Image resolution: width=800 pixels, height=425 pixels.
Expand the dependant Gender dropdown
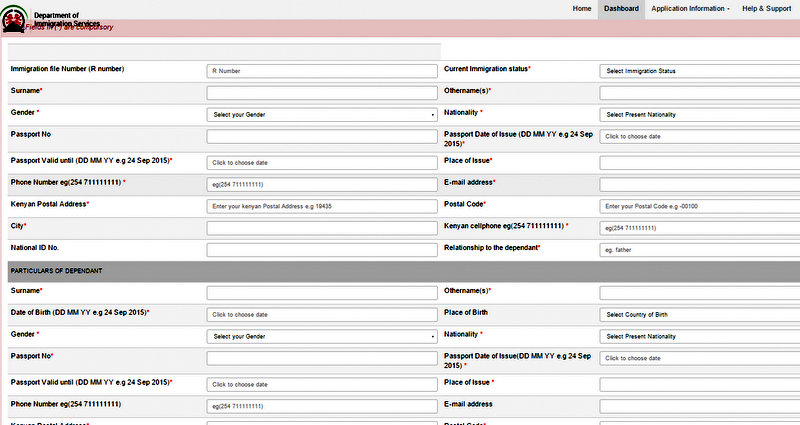click(322, 337)
